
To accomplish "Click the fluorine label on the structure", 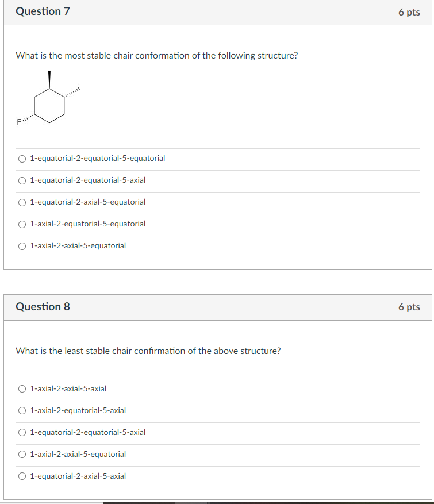I will pos(18,122).
